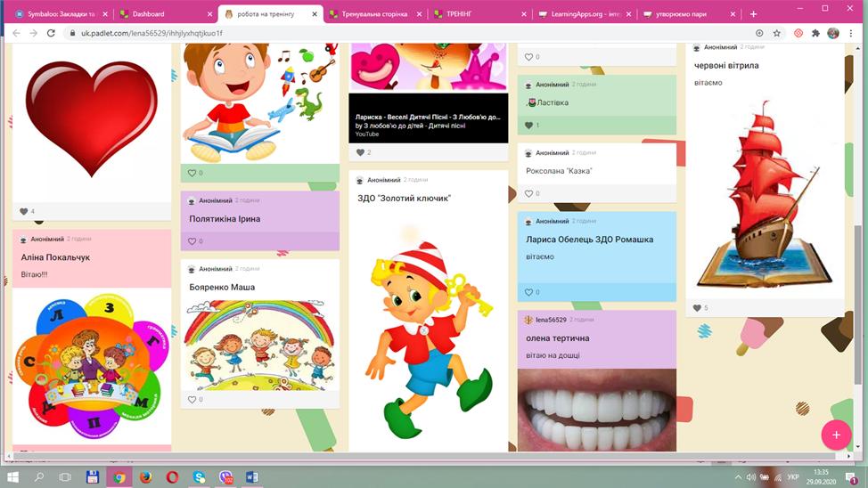Like the червоні вітрила ship post
This screenshot has width=868, height=488.
(697, 308)
